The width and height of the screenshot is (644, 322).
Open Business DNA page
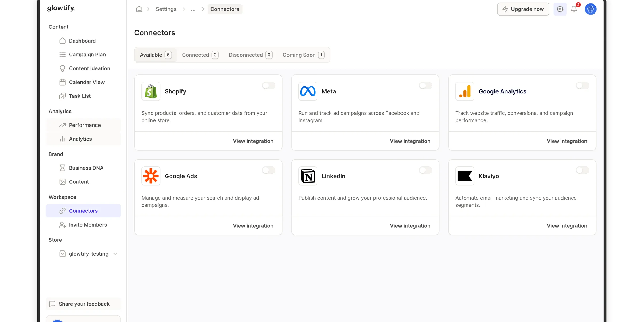[83, 168]
